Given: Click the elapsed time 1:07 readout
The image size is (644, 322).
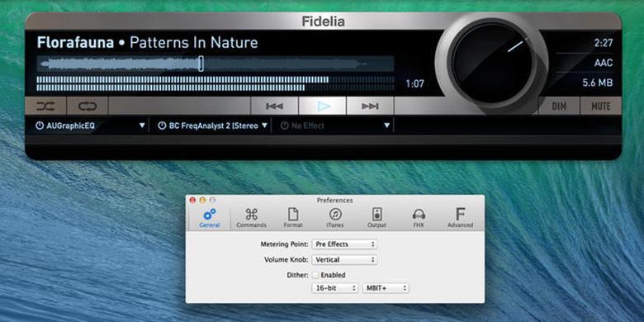Looking at the screenshot, I should click(x=414, y=84).
